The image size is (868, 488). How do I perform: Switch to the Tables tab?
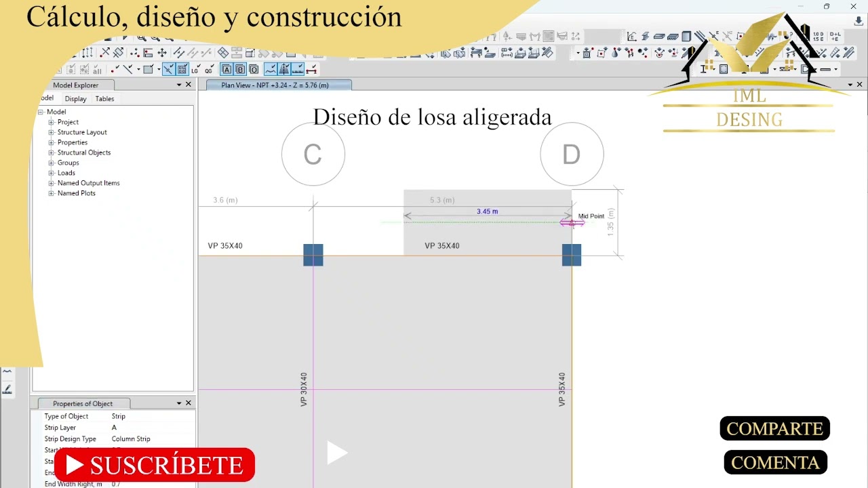tap(104, 99)
